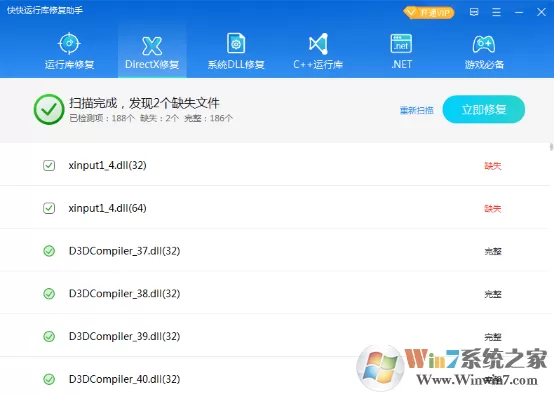
Task: Click the 立即修复 button
Action: click(x=484, y=110)
